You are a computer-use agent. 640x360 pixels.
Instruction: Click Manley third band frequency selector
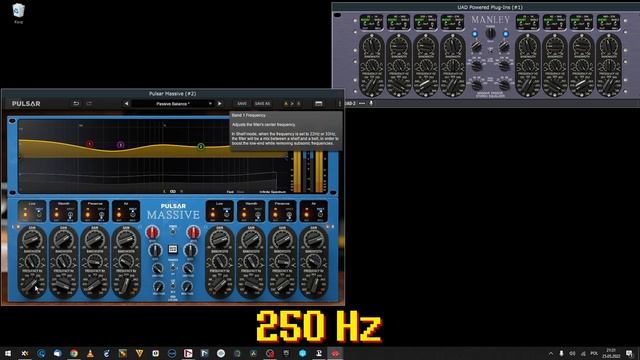425,85
